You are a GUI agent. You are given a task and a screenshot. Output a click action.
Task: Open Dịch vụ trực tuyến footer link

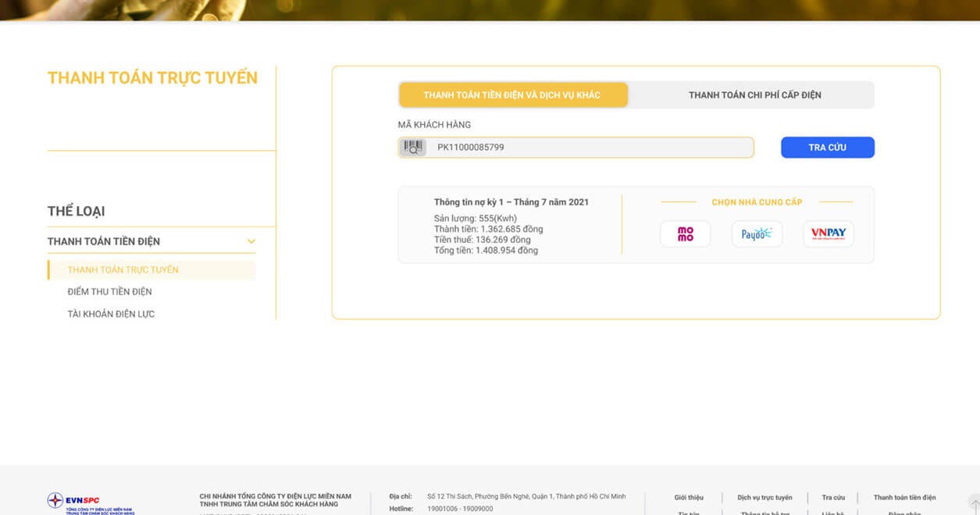tap(764, 498)
